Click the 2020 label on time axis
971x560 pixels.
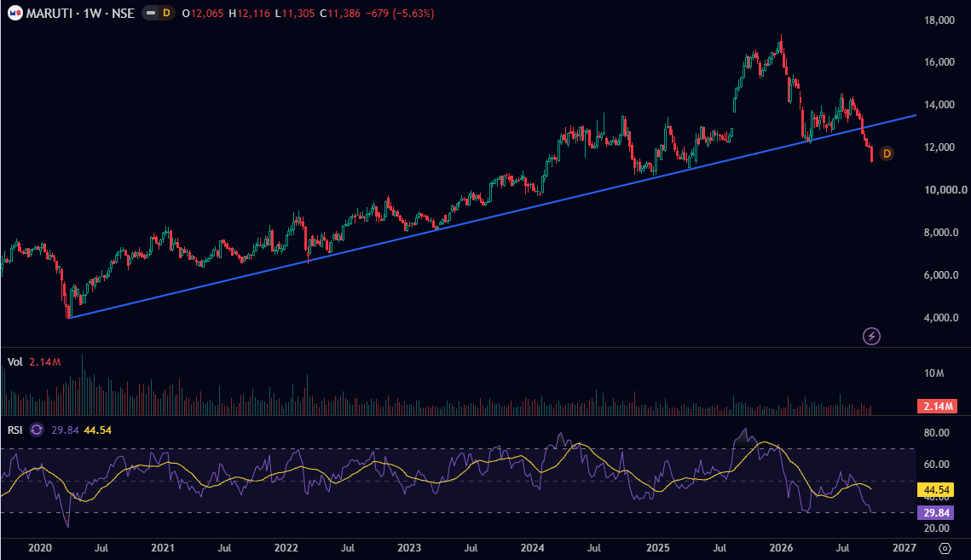tap(39, 548)
